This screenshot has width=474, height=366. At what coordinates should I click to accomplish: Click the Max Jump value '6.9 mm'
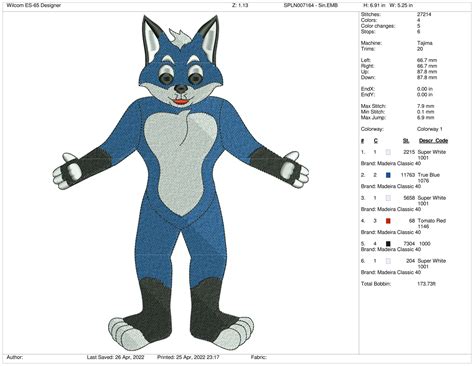coord(425,118)
